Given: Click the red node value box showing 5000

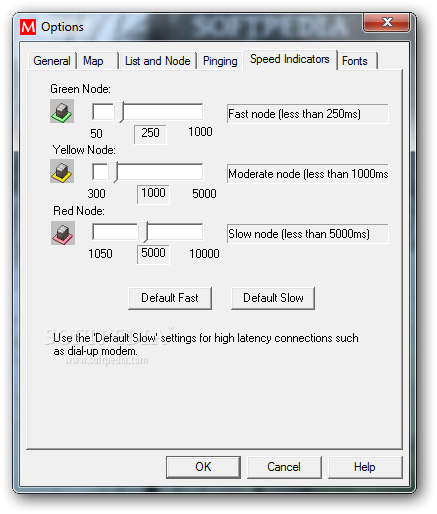Looking at the screenshot, I should pos(153,255).
